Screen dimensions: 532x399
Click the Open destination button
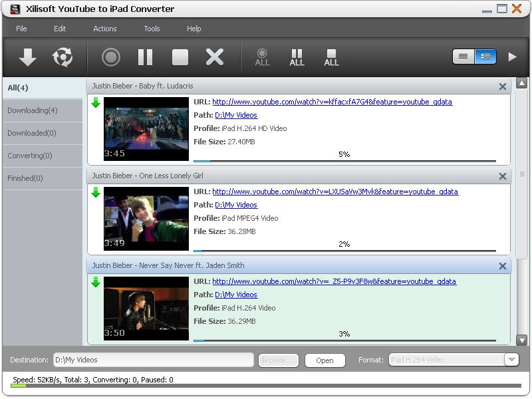pyautogui.click(x=325, y=360)
